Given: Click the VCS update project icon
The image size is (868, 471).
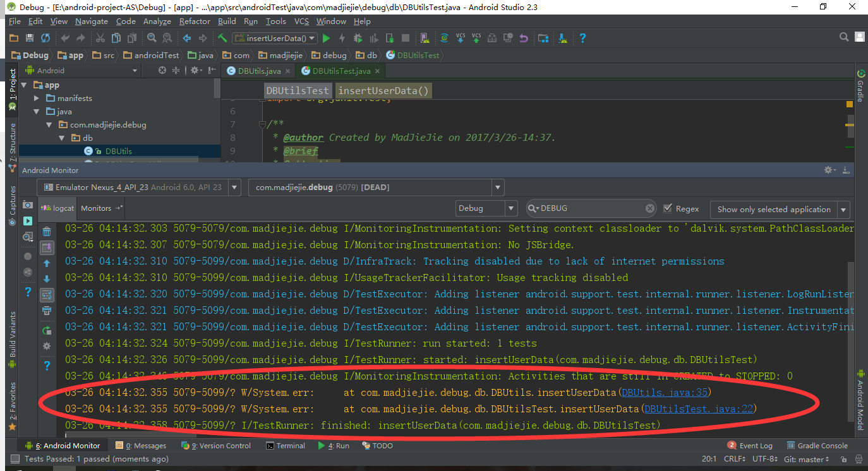Looking at the screenshot, I should pos(460,38).
